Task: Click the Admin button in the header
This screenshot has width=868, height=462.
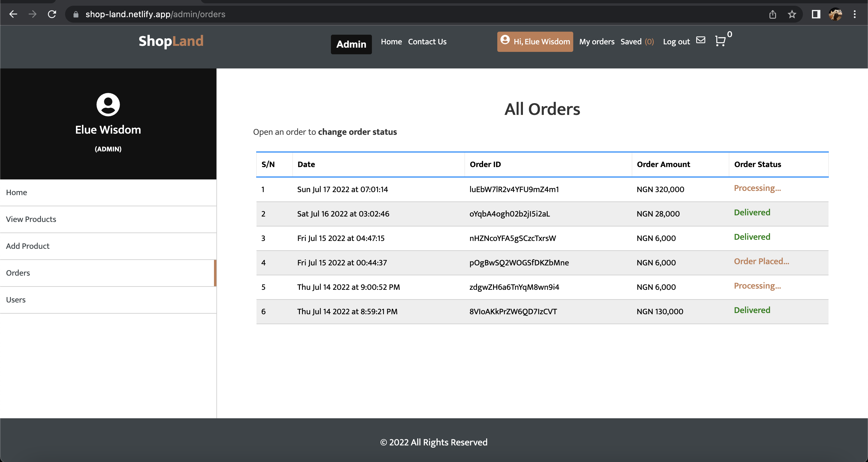Action: 351,44
